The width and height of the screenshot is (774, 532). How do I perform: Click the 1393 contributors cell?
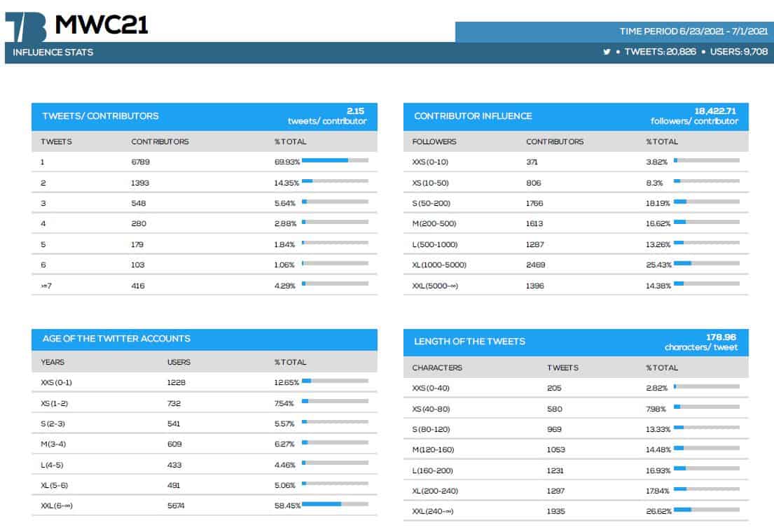point(139,183)
